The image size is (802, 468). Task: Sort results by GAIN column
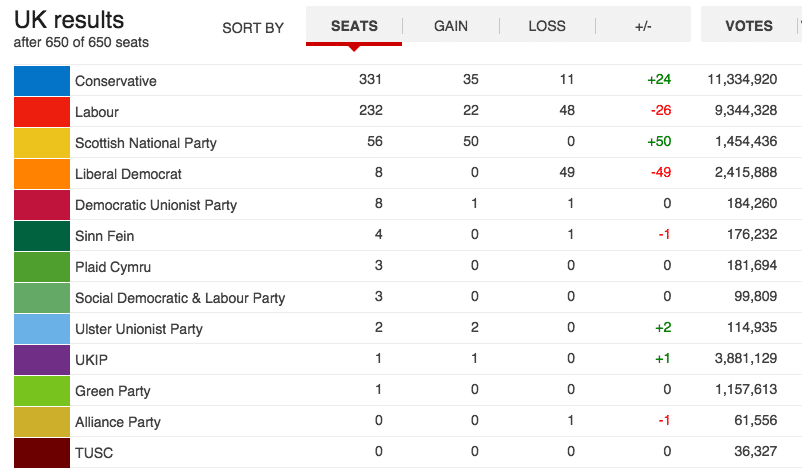(x=451, y=26)
